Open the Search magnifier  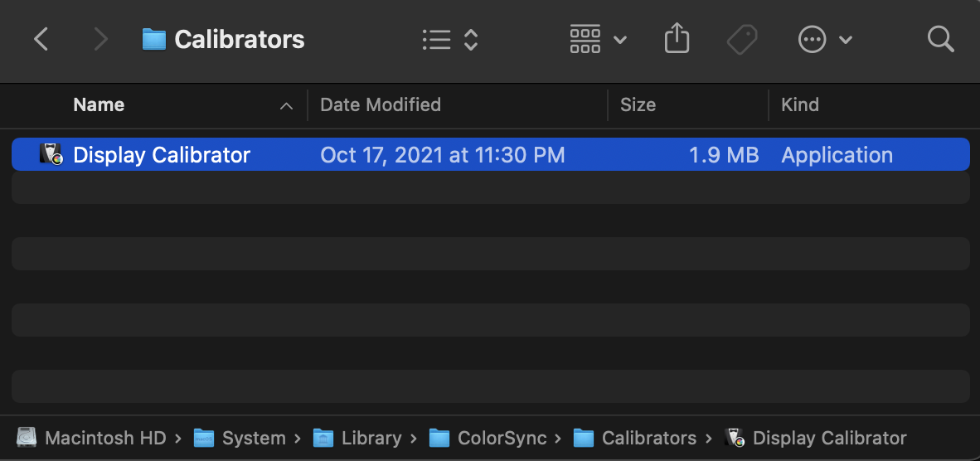pyautogui.click(x=940, y=39)
